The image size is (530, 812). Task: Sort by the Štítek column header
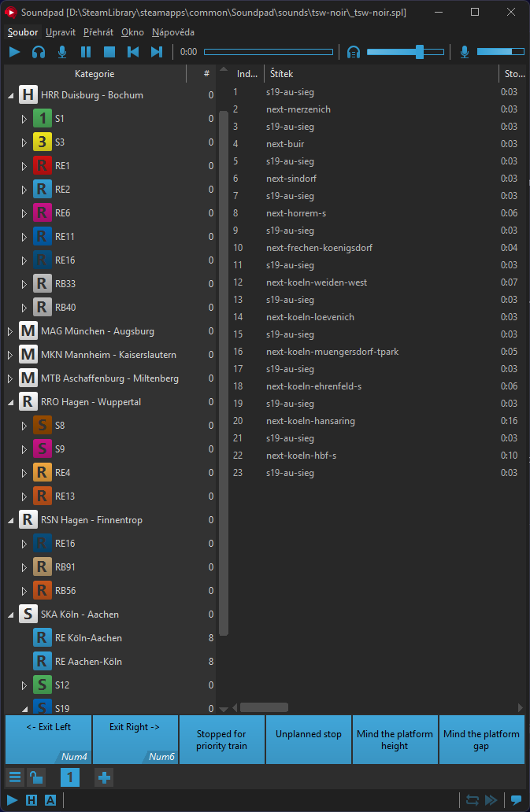(x=381, y=74)
